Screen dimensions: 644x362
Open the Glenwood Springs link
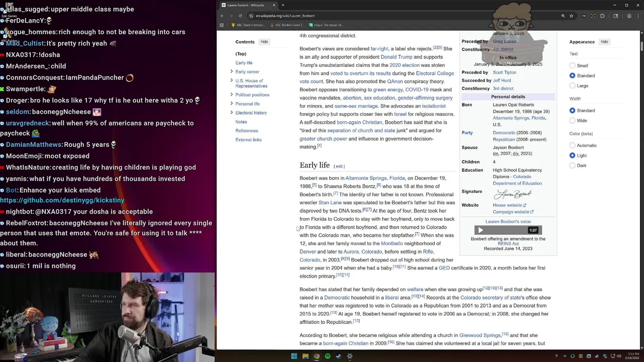coord(480,335)
